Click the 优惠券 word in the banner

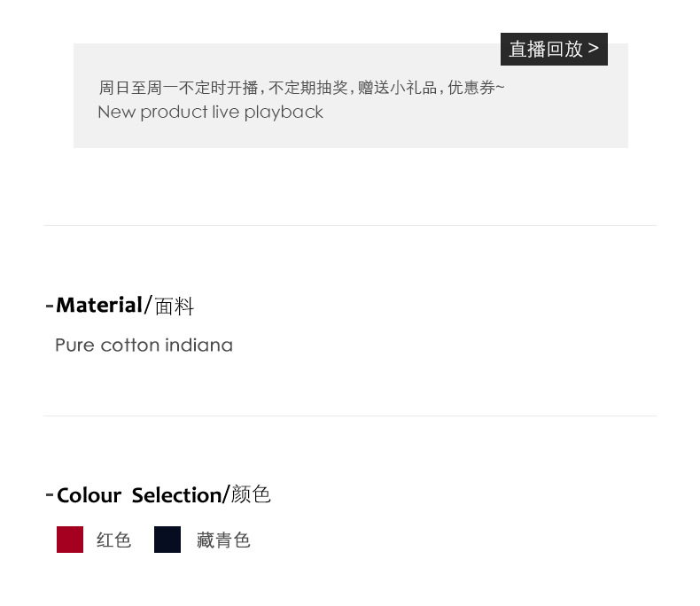coord(471,88)
